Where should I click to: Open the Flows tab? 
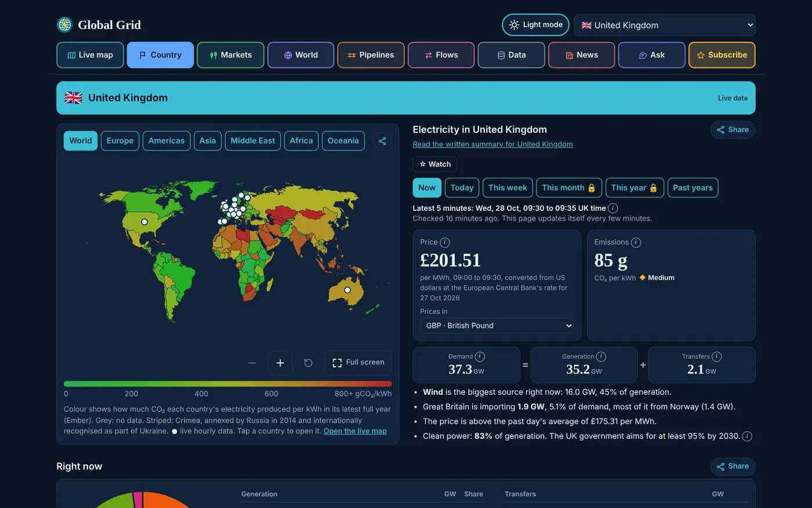(441, 55)
